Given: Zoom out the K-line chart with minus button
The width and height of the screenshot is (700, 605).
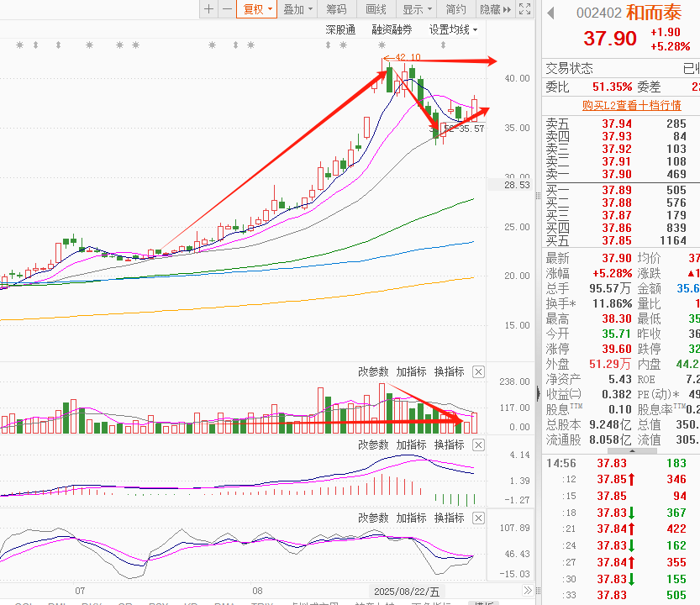Looking at the screenshot, I should point(227,9).
